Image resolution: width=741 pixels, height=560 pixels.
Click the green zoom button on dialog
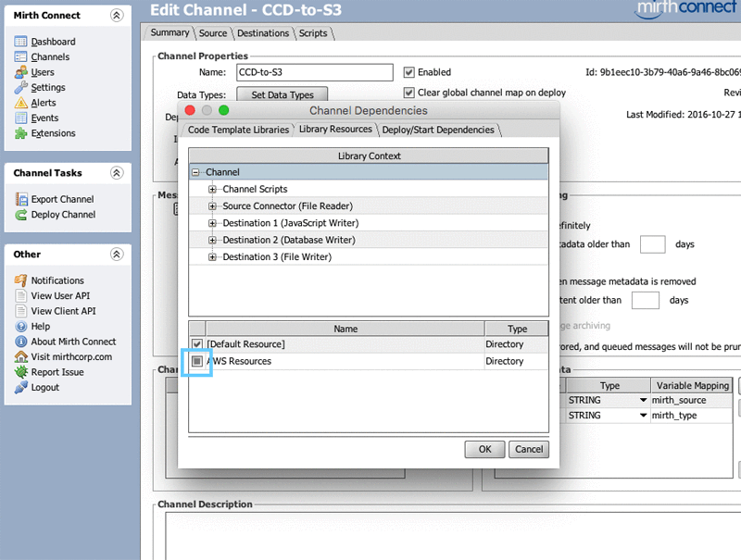pyautogui.click(x=224, y=110)
